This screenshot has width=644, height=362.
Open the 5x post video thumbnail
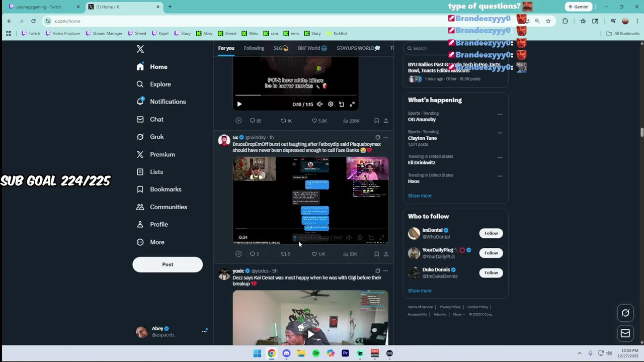pyautogui.click(x=310, y=200)
